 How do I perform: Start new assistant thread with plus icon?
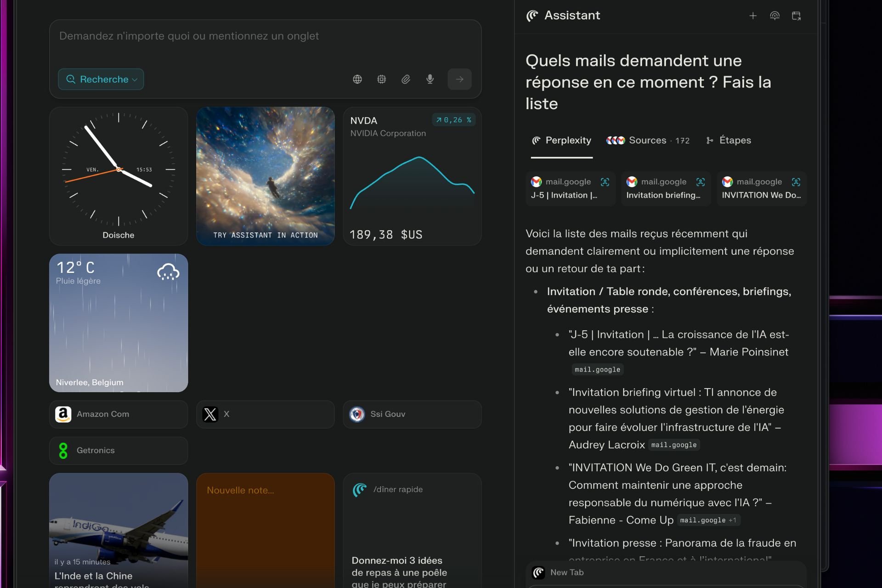(753, 16)
